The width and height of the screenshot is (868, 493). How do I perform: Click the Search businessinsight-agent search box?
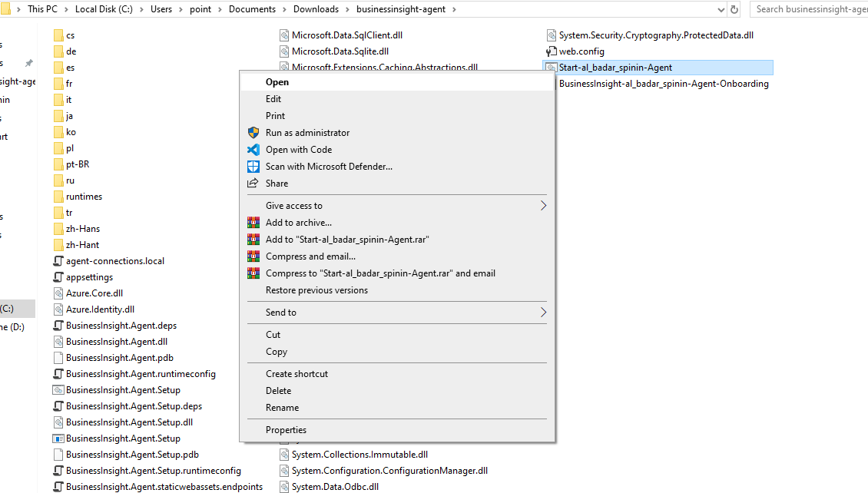click(x=809, y=9)
